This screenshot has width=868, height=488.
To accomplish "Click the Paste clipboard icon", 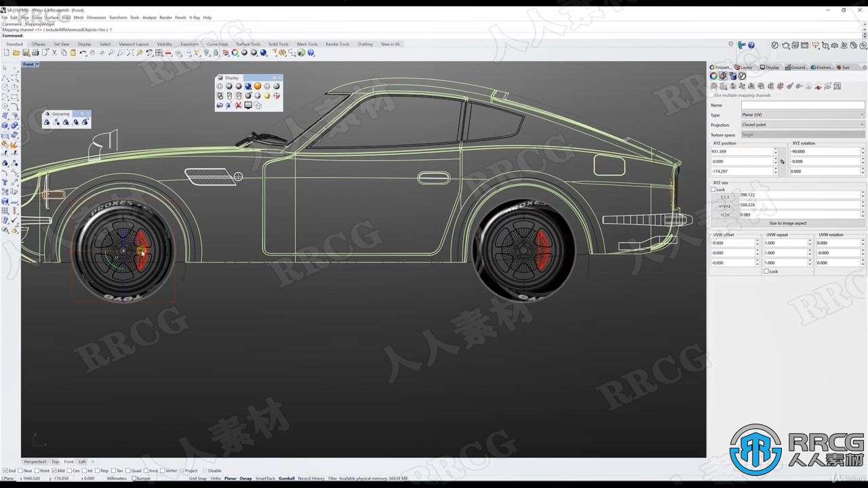I will (73, 52).
